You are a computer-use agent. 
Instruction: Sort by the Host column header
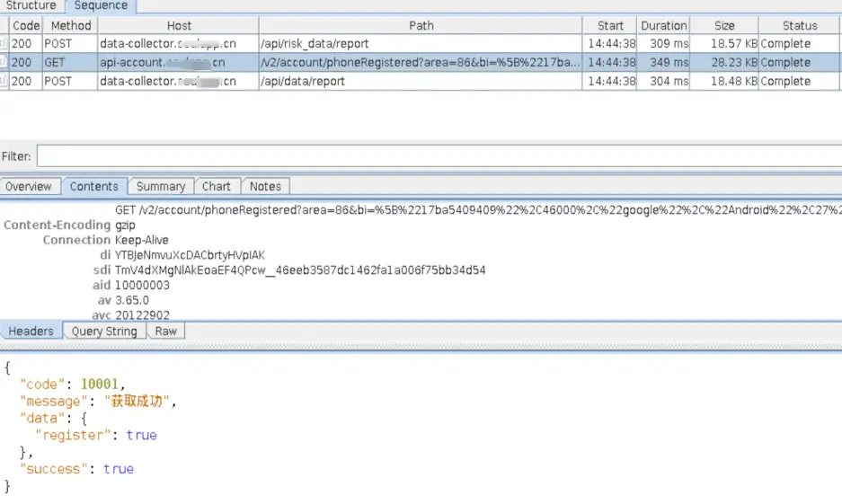178,25
